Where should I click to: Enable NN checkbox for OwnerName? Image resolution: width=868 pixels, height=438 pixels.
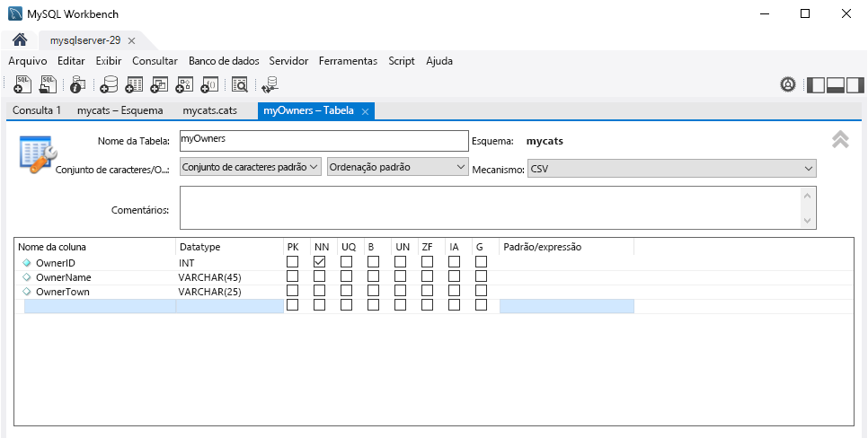[x=319, y=276]
